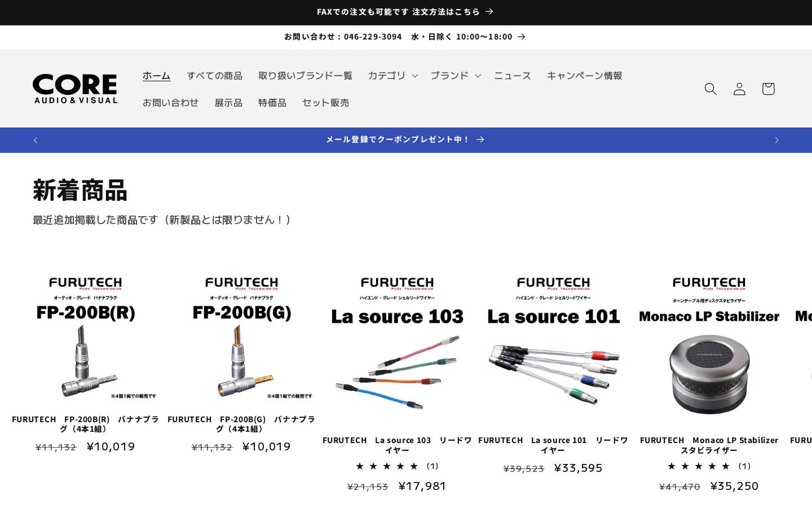Open FP-200B(R) banana plug product image

[x=86, y=338]
